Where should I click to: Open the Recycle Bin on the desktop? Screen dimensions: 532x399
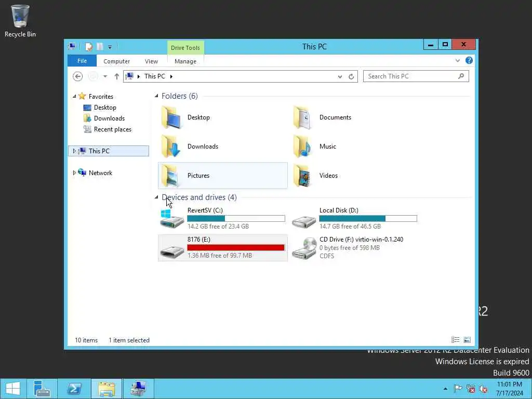(x=20, y=21)
